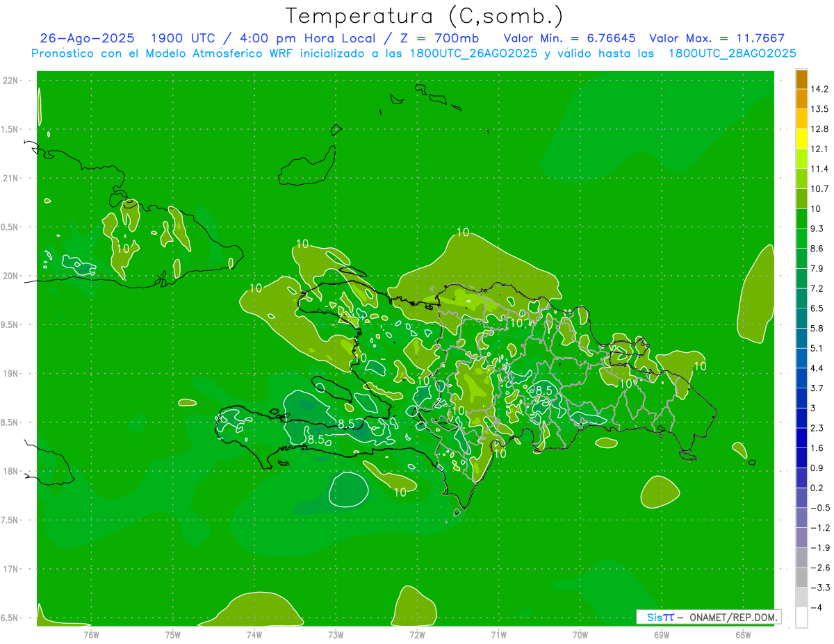834x644 pixels.
Task: Click the 72W longitude axis label
Action: pos(417,634)
